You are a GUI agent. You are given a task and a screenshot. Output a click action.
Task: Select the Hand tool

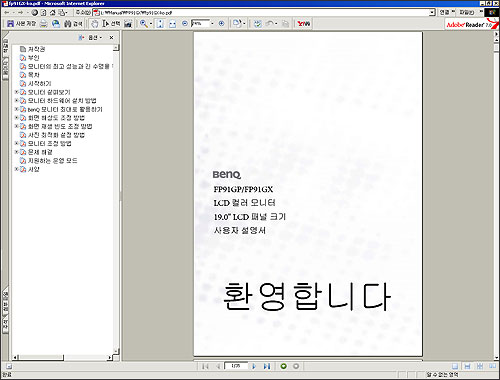coord(95,24)
